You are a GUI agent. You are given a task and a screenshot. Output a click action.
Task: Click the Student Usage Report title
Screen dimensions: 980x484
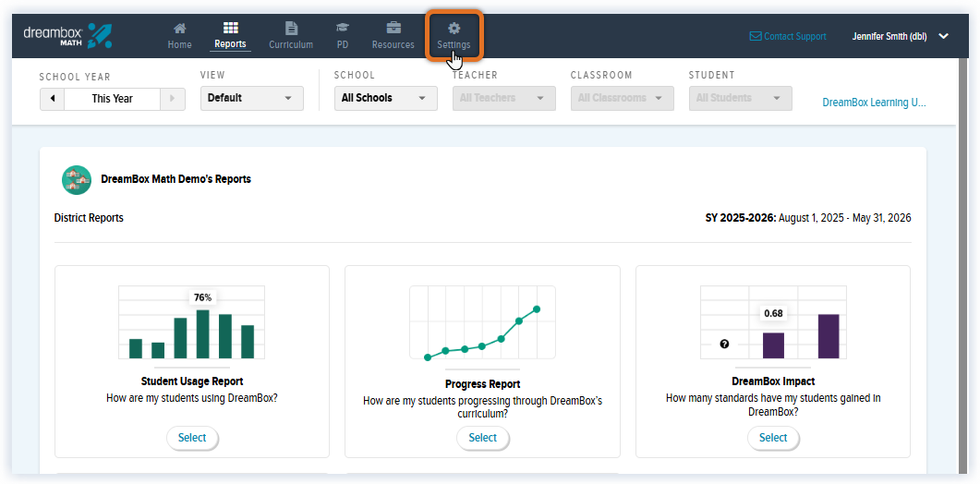[x=192, y=381]
